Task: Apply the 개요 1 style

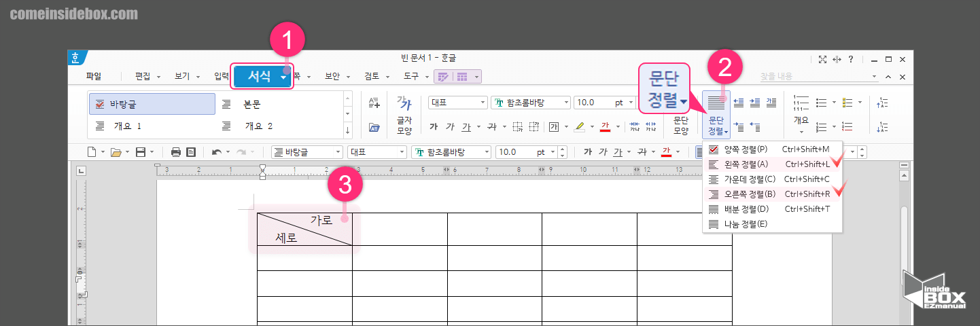Action: coord(152,126)
